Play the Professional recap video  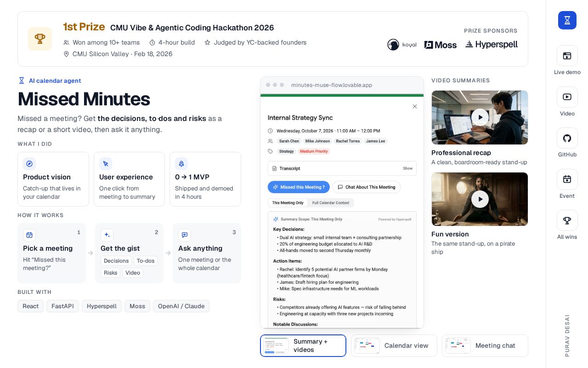coord(480,117)
